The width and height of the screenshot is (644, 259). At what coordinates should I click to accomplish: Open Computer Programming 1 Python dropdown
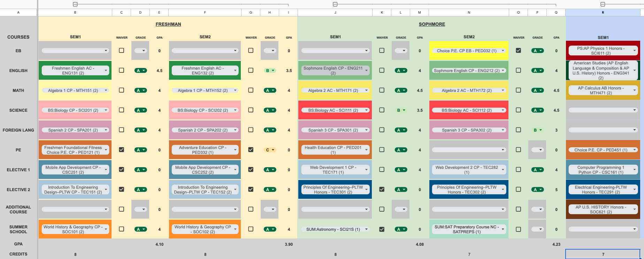pos(603,170)
